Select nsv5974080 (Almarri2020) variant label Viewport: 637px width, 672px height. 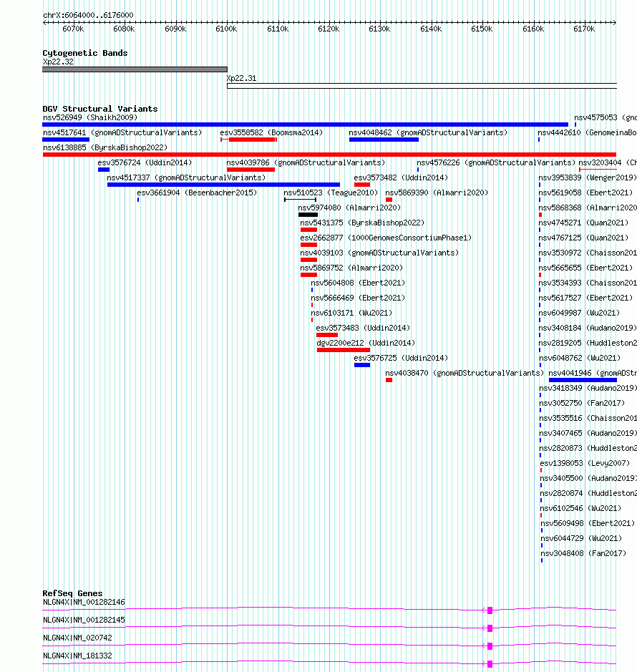(x=349, y=208)
